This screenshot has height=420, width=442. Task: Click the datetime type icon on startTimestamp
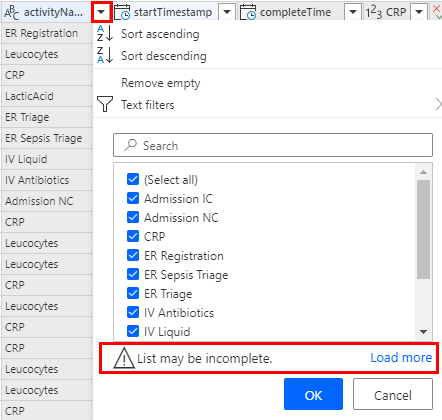(x=122, y=12)
